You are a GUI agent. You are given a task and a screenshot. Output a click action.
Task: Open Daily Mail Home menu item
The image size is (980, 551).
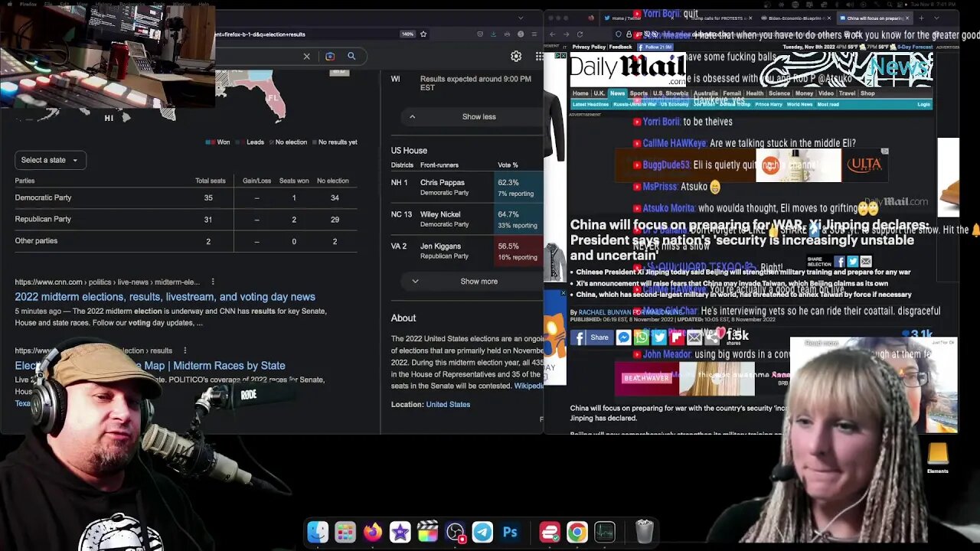tap(581, 93)
